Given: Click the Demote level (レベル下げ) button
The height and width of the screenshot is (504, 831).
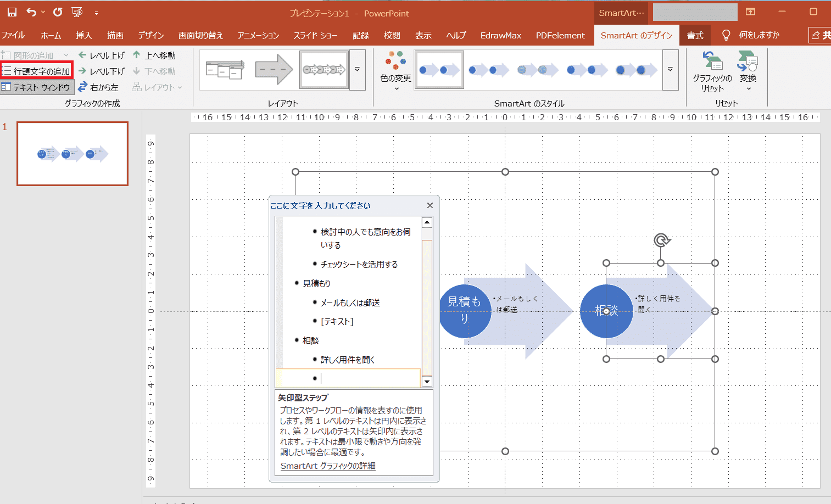Looking at the screenshot, I should (x=102, y=71).
